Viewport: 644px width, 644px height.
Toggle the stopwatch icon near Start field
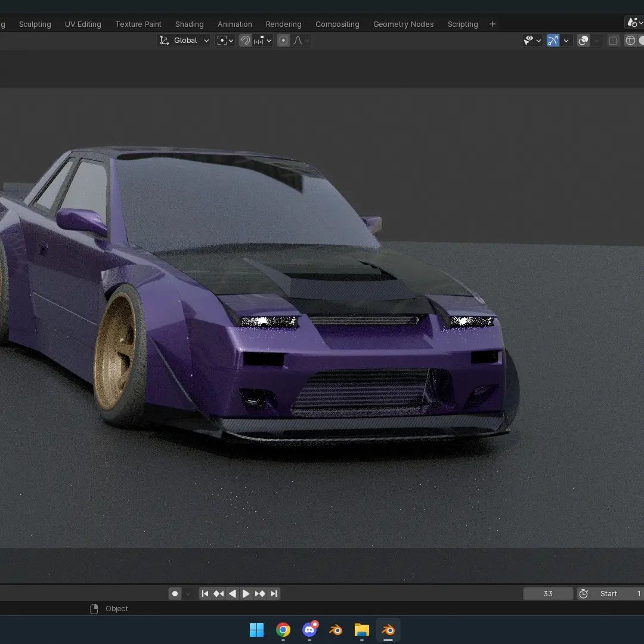click(x=583, y=593)
